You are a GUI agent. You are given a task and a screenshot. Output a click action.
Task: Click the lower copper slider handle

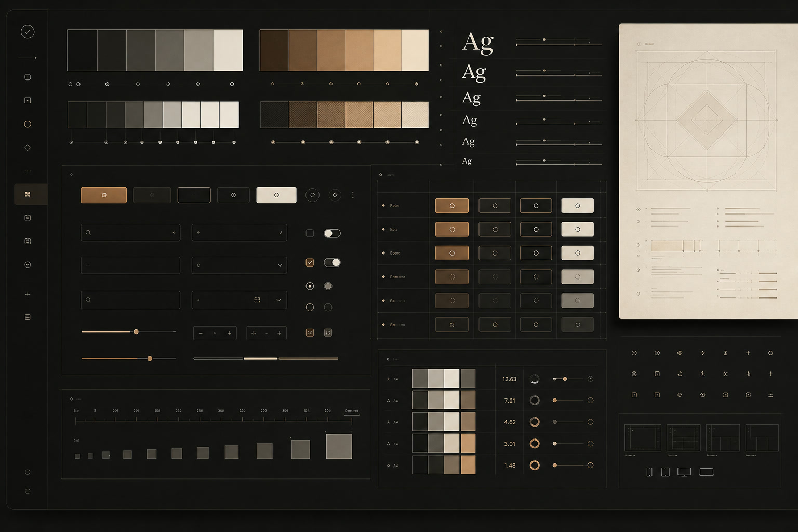pyautogui.click(x=150, y=358)
